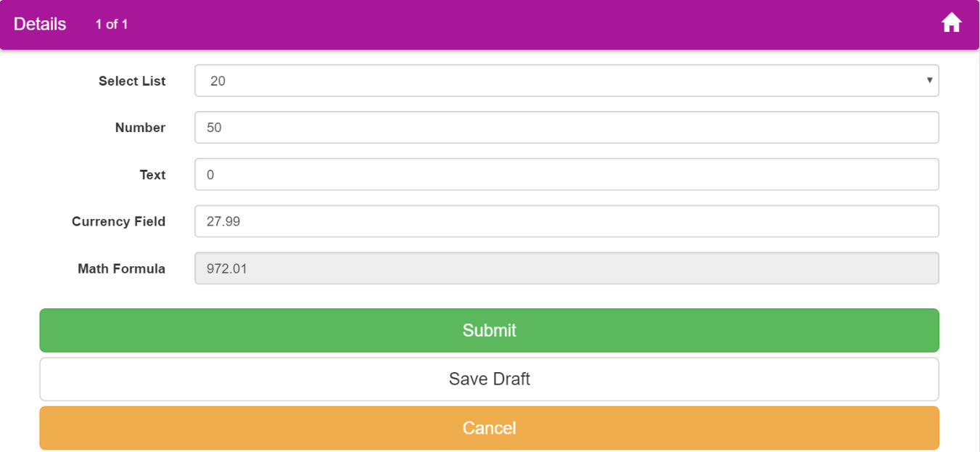
Task: Go to the home screen icon
Action: (951, 24)
